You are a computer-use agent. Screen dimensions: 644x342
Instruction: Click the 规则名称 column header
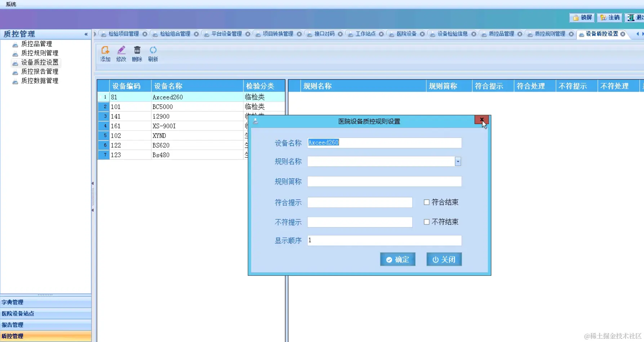[363, 86]
